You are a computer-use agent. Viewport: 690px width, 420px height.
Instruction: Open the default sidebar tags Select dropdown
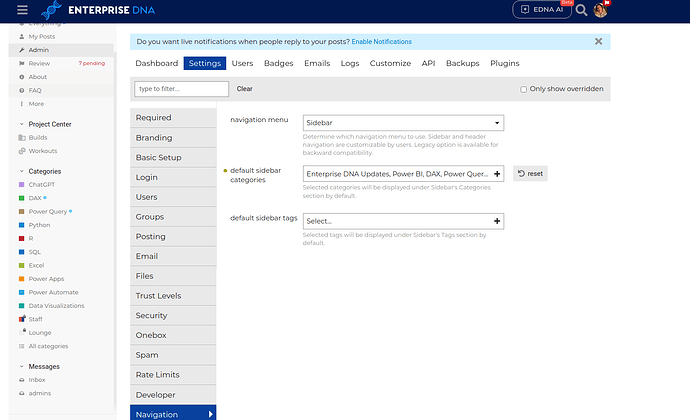click(403, 221)
